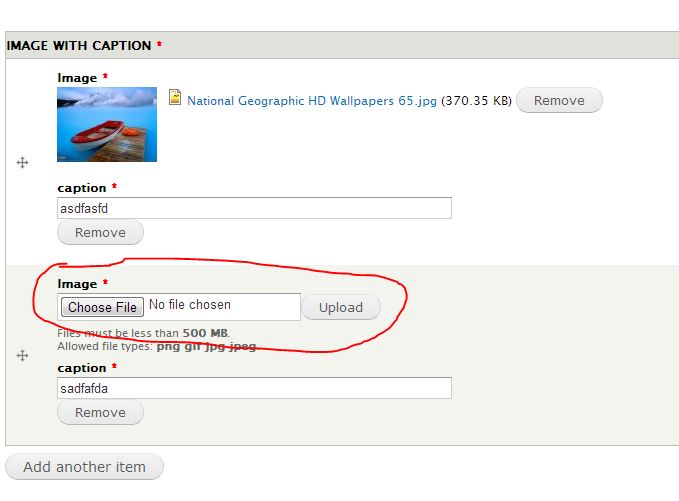Click the Image label above the boat thumbnail

(77, 78)
